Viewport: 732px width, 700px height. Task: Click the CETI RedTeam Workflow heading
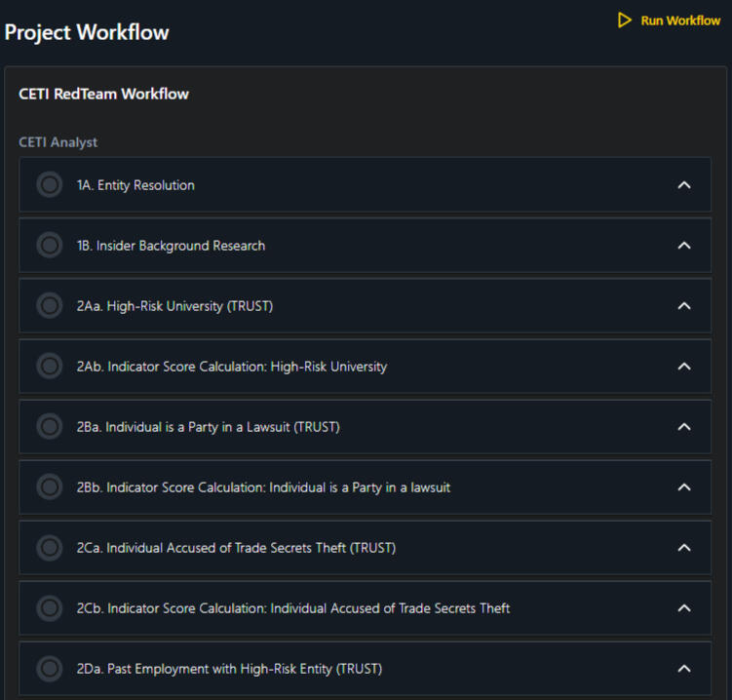click(103, 95)
